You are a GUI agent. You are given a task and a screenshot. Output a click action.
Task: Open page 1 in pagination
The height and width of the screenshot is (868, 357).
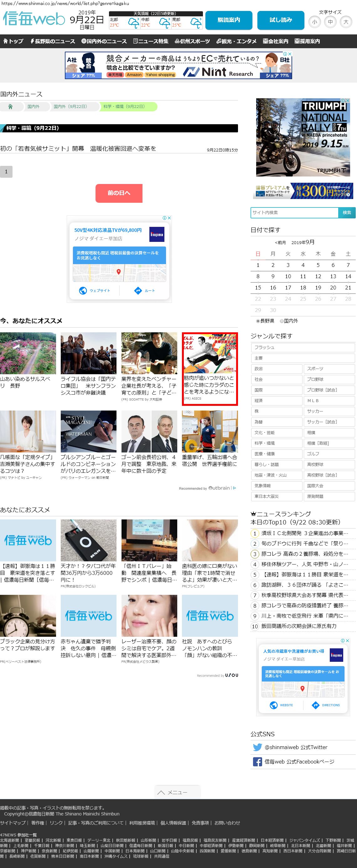[x=6, y=172]
